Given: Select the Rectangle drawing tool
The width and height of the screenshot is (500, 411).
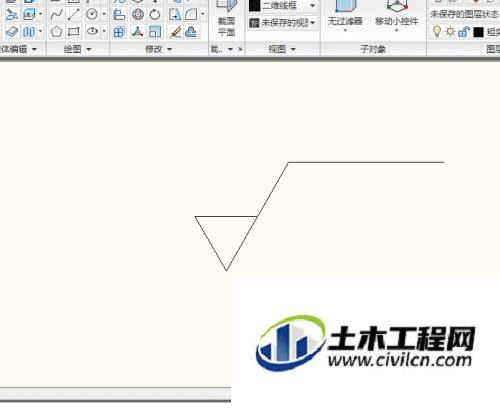Looking at the screenshot, I should coord(73,32).
